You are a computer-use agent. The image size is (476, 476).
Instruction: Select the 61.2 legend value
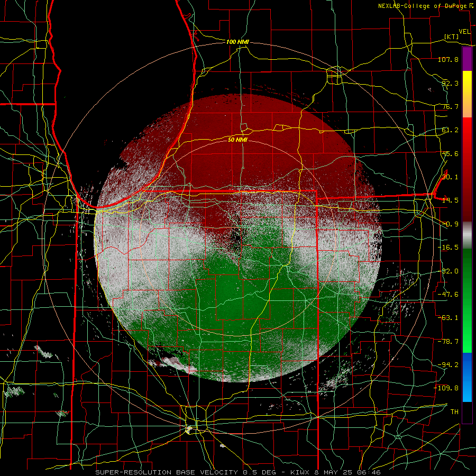(x=450, y=130)
